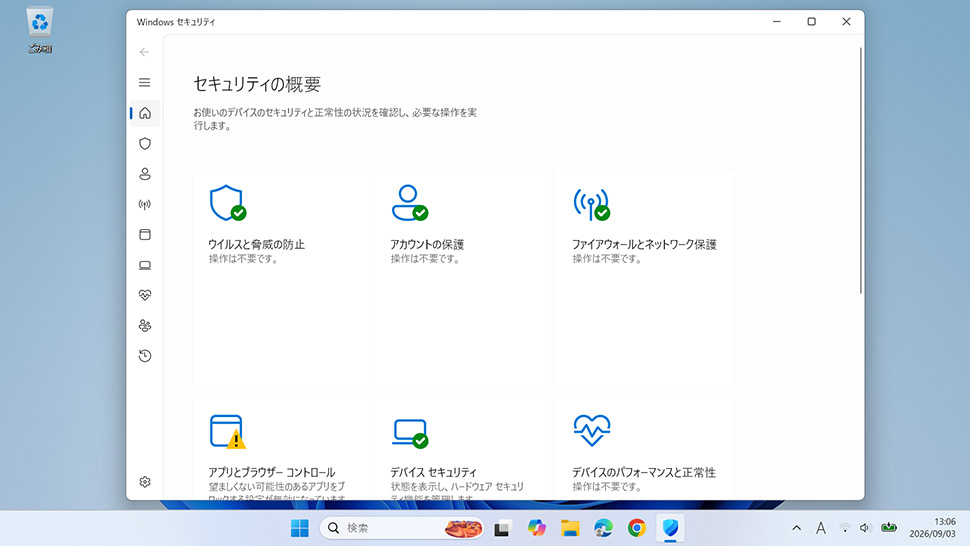This screenshot has width=970, height=546.
Task: Click the shield icon of ウイルスと脅威の防止 card
Action: (228, 203)
